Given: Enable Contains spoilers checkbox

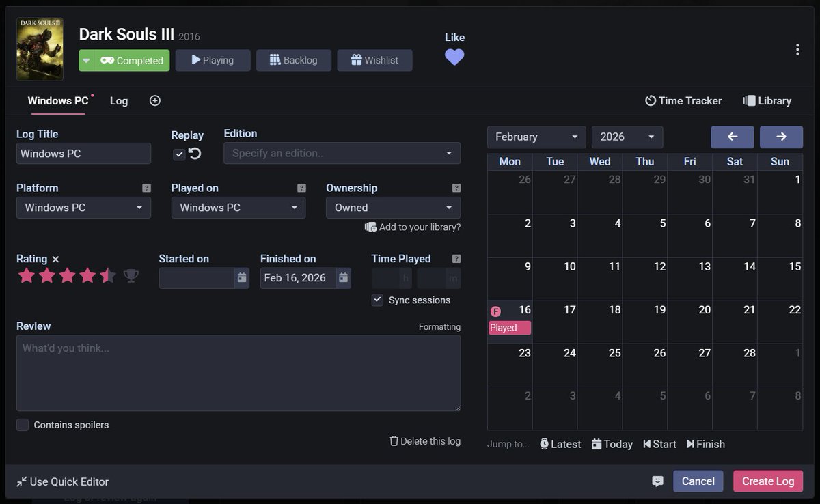Looking at the screenshot, I should (x=23, y=425).
